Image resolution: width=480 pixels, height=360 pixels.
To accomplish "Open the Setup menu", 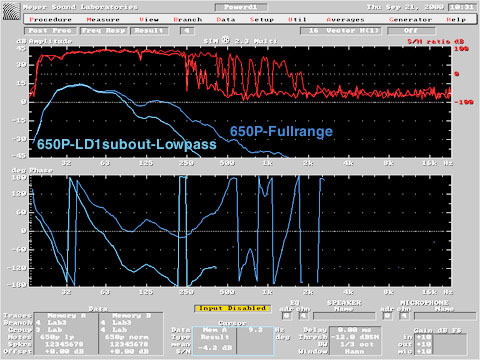I will tap(262, 20).
